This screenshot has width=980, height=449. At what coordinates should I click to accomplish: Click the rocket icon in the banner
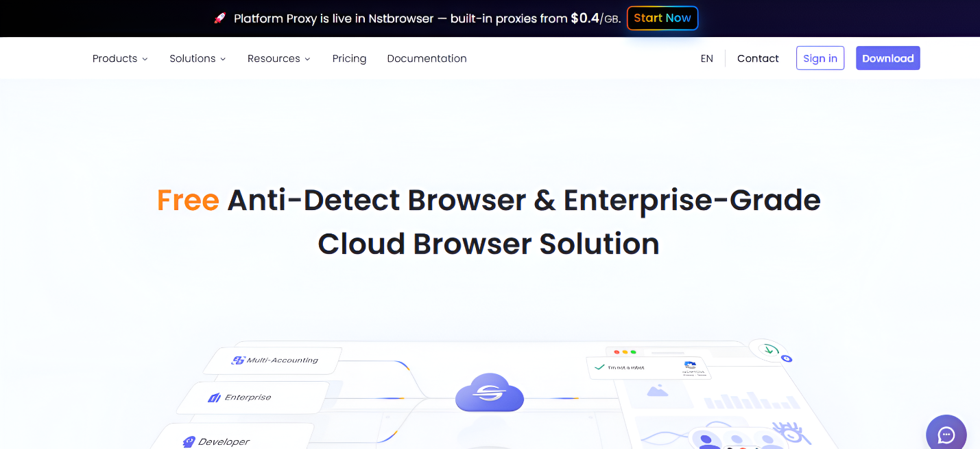click(219, 19)
